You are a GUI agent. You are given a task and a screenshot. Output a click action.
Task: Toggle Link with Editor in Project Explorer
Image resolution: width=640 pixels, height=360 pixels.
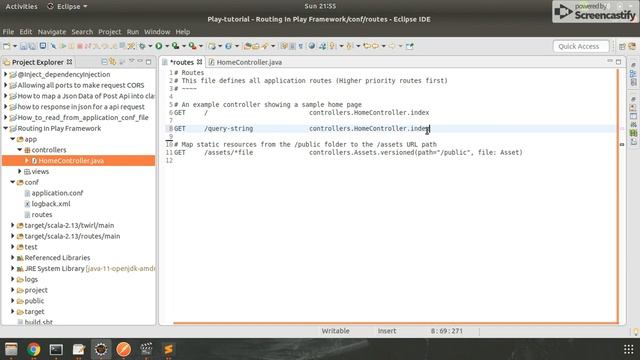click(x=113, y=62)
